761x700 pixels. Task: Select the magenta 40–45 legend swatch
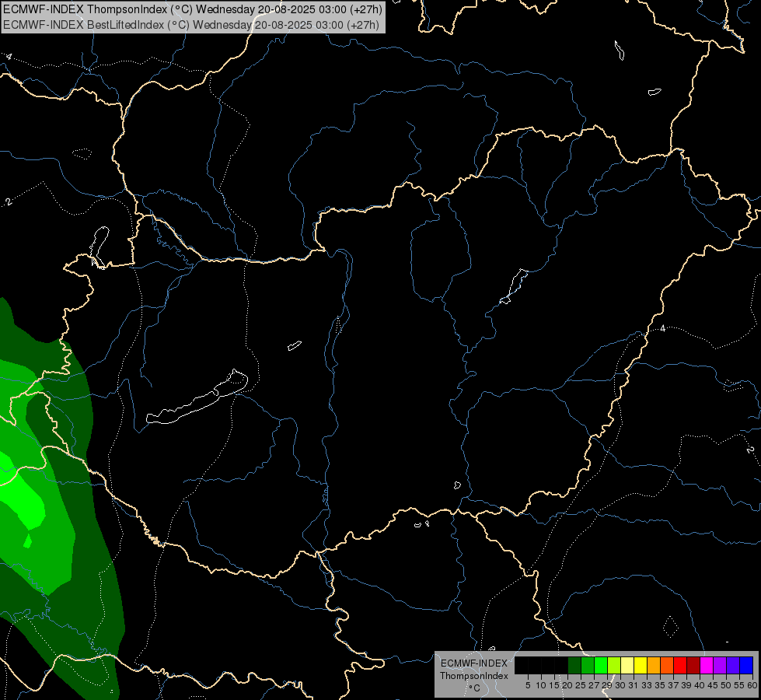click(707, 666)
